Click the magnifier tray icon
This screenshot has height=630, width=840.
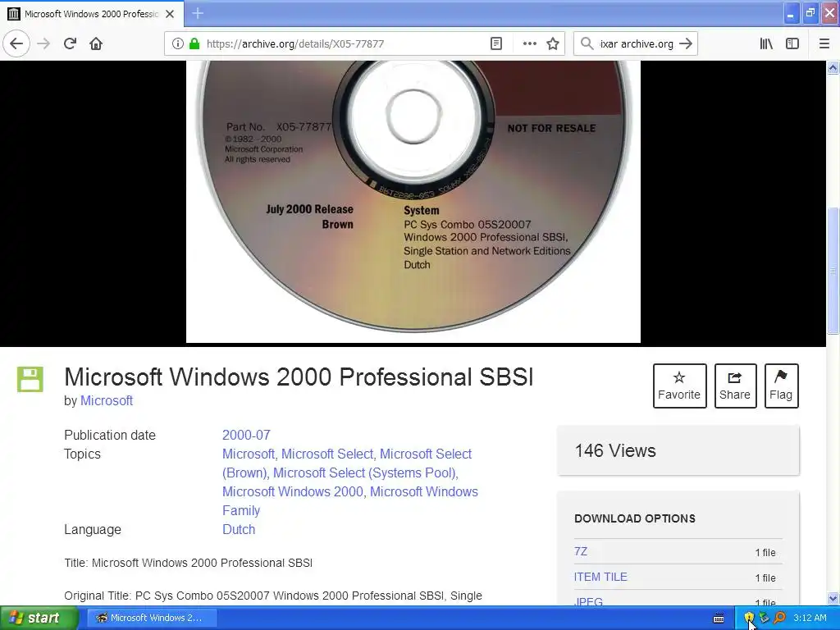click(779, 619)
